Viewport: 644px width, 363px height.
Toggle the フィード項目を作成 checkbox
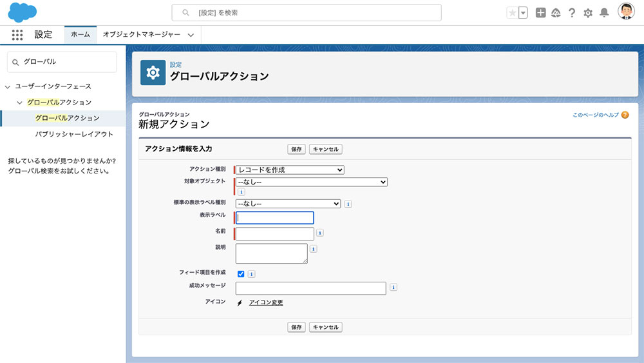pyautogui.click(x=241, y=274)
